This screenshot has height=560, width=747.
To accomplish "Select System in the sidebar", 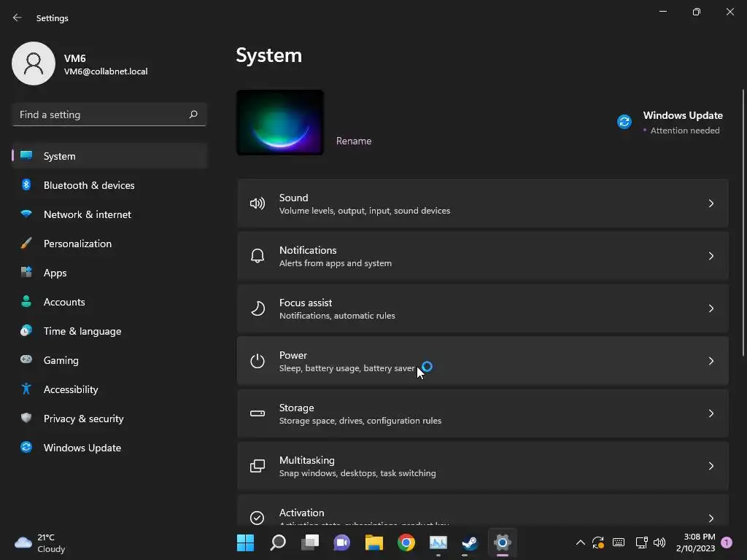I will (109, 156).
